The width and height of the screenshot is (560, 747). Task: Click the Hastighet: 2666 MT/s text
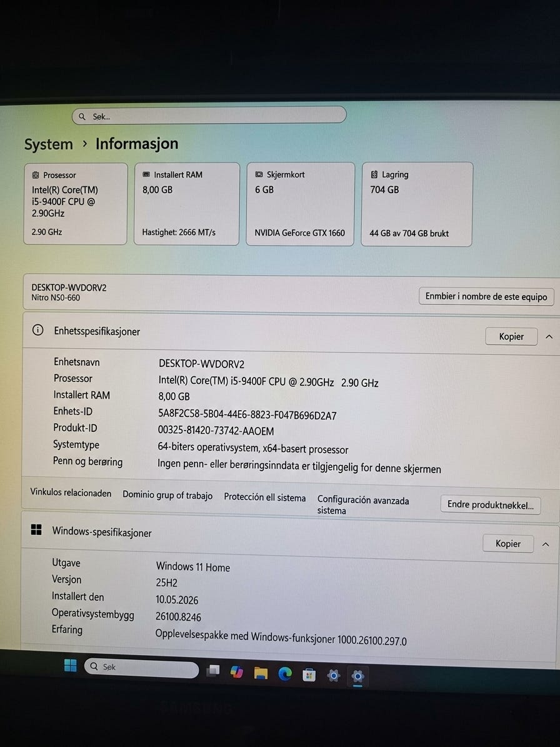(179, 233)
